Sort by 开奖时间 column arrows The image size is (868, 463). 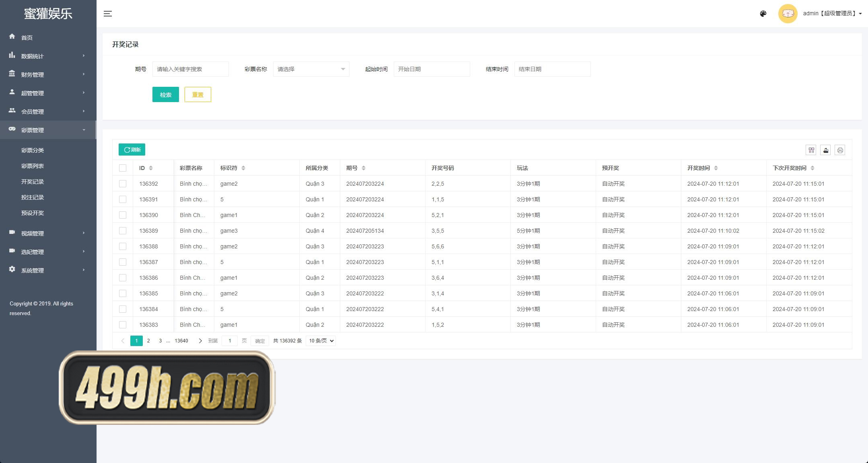point(716,168)
